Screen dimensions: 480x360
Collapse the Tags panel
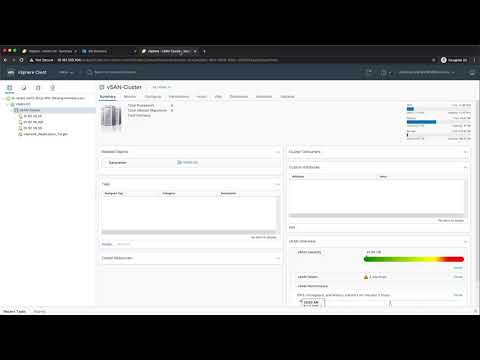pyautogui.click(x=277, y=184)
